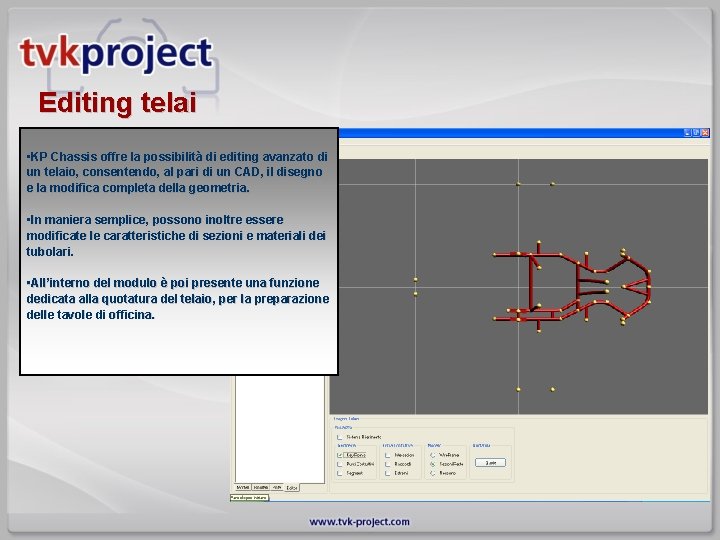Click the status bar text field at bottom left
720x540 pixels.
(249, 498)
